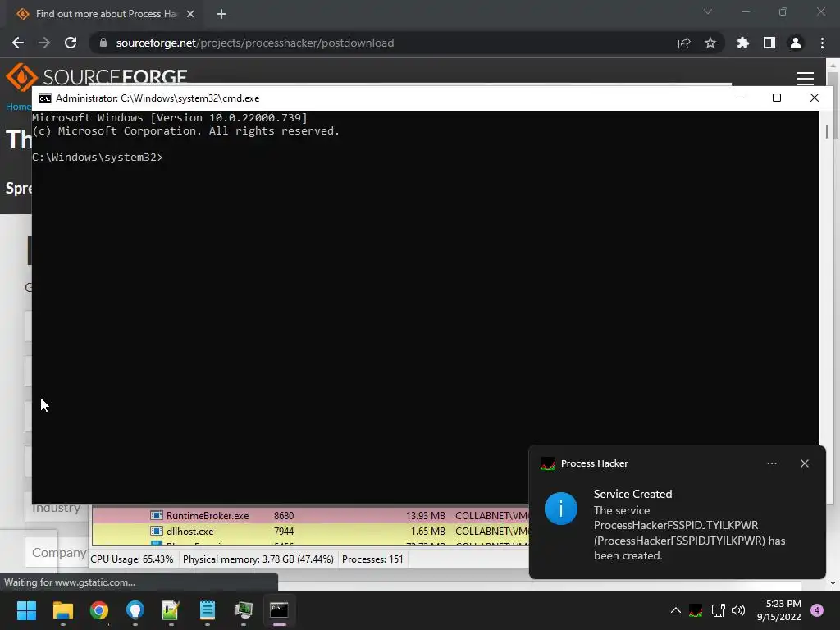
Task: Show hidden system tray icons
Action: point(676,610)
